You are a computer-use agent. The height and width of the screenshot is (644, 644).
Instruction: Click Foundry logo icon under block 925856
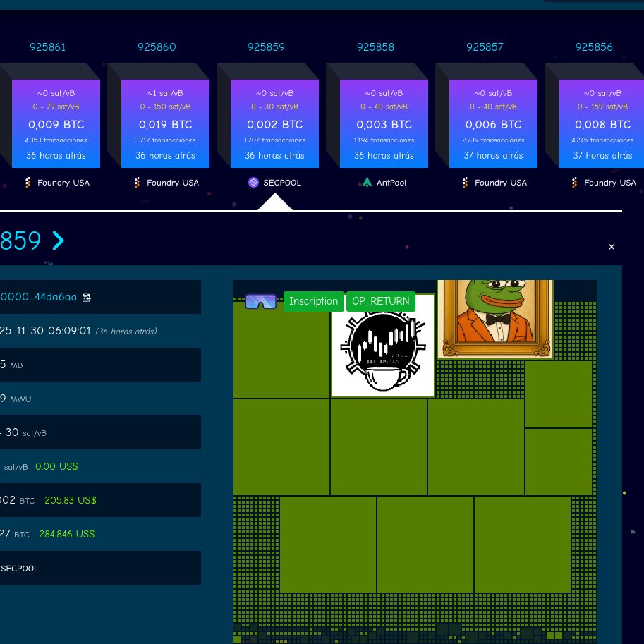574,183
